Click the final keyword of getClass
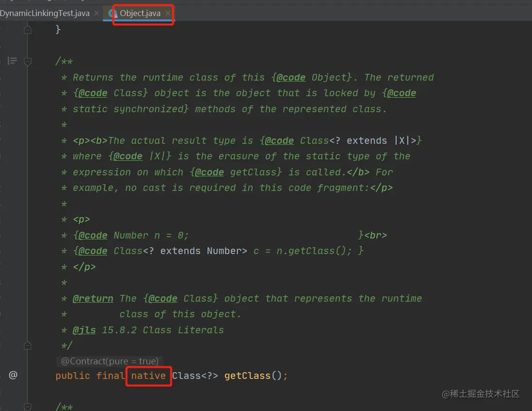The height and width of the screenshot is (411, 532). coord(110,376)
